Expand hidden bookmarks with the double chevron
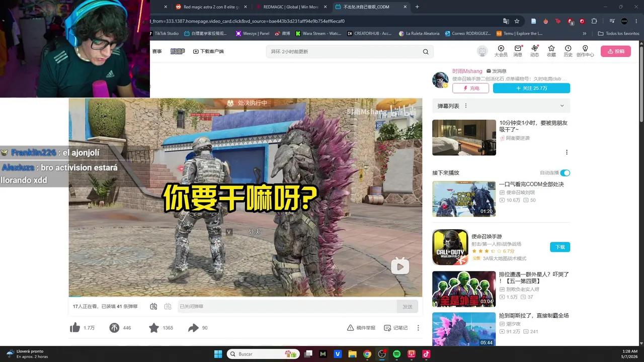This screenshot has height=362, width=644. 584,34
